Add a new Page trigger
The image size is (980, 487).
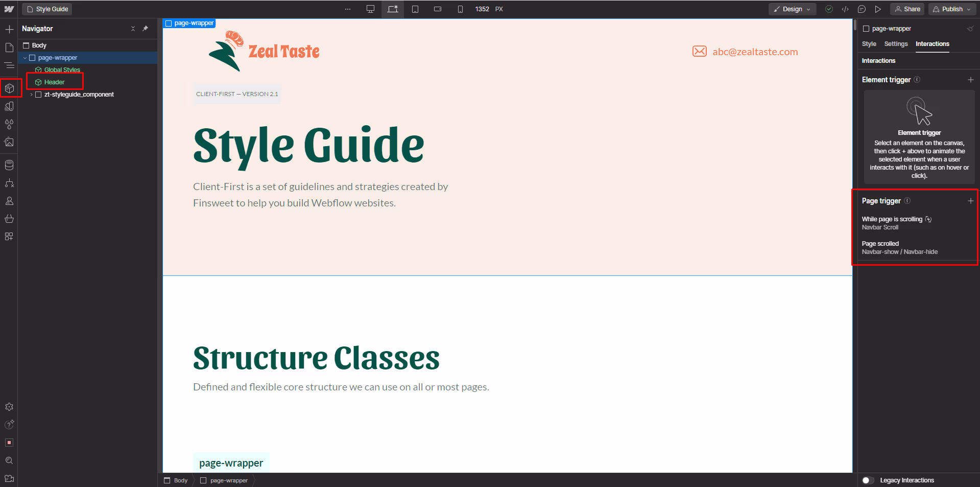tap(971, 201)
